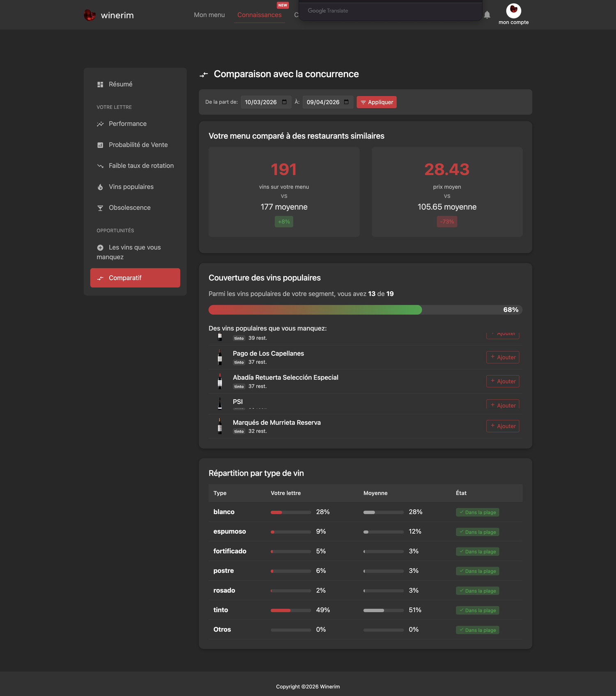Click espumoso Dans la plage status
Image resolution: width=616 pixels, height=696 pixels.
click(478, 532)
